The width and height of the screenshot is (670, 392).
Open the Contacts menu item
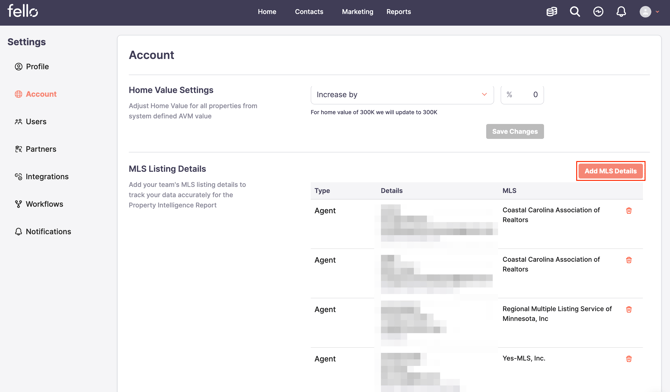[x=309, y=12]
